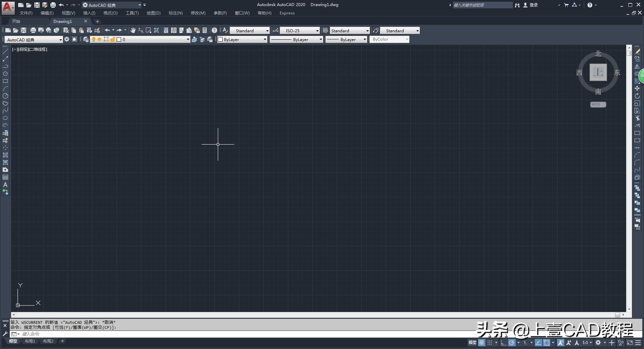Image resolution: width=644 pixels, height=349 pixels.
Task: Click the Paste icon in standard toolbar
Action: click(x=81, y=30)
